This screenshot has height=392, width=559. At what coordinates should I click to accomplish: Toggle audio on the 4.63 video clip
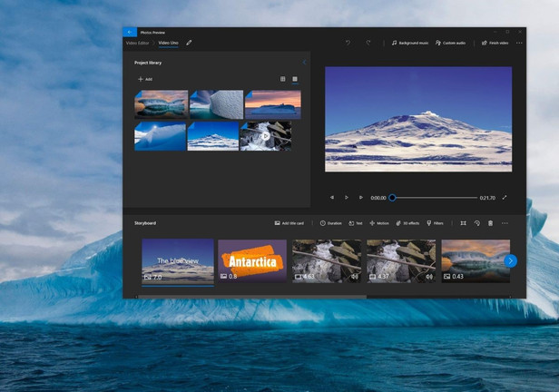[x=354, y=276]
